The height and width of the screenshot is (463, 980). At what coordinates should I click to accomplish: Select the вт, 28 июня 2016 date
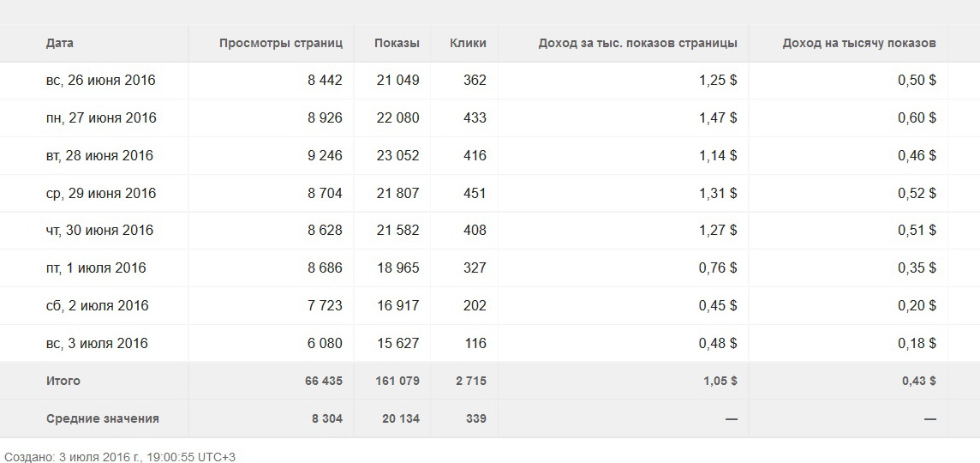99,155
